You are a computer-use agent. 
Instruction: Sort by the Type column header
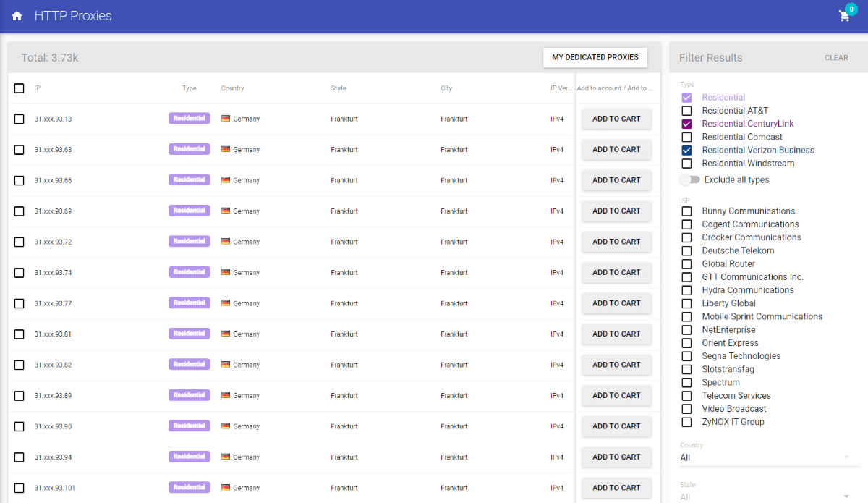pyautogui.click(x=190, y=88)
